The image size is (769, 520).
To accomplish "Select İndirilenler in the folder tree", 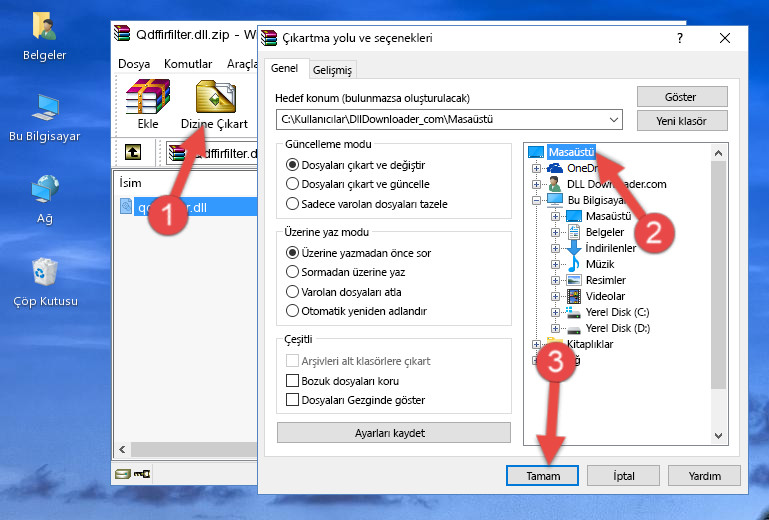I will click(x=611, y=248).
